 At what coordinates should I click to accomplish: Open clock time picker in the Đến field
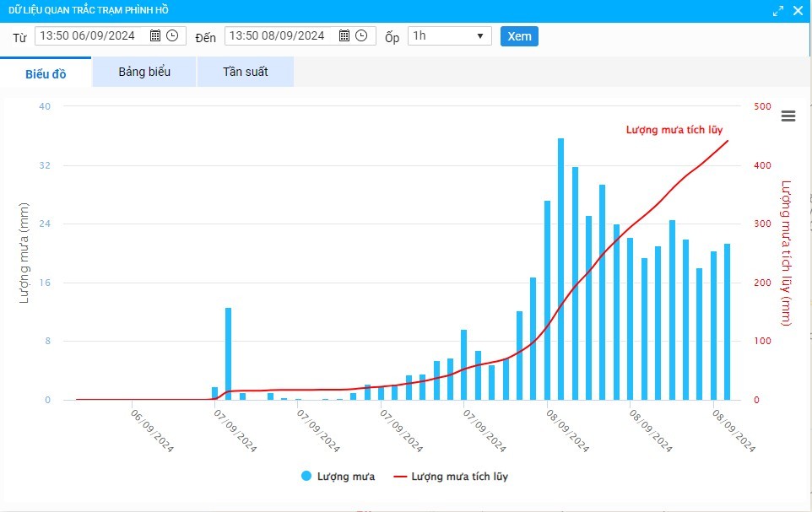point(361,35)
